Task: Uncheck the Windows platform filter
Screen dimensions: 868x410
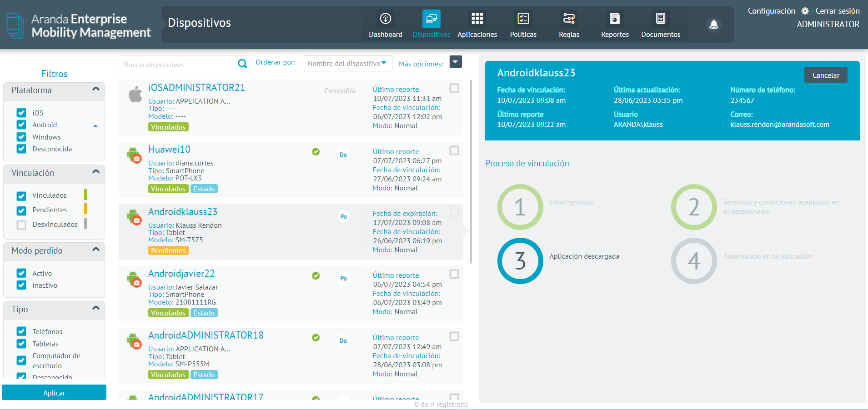Action: (21, 137)
